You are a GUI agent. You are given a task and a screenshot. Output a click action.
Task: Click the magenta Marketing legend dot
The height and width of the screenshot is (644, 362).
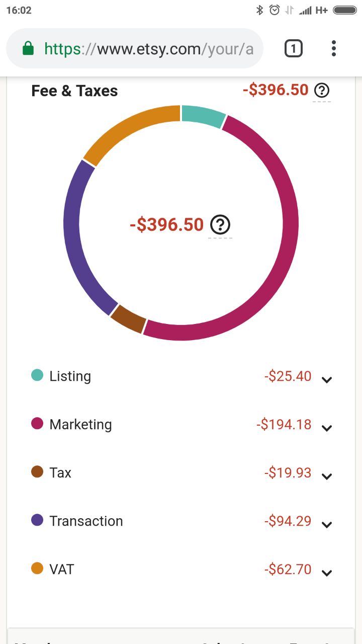(37, 423)
